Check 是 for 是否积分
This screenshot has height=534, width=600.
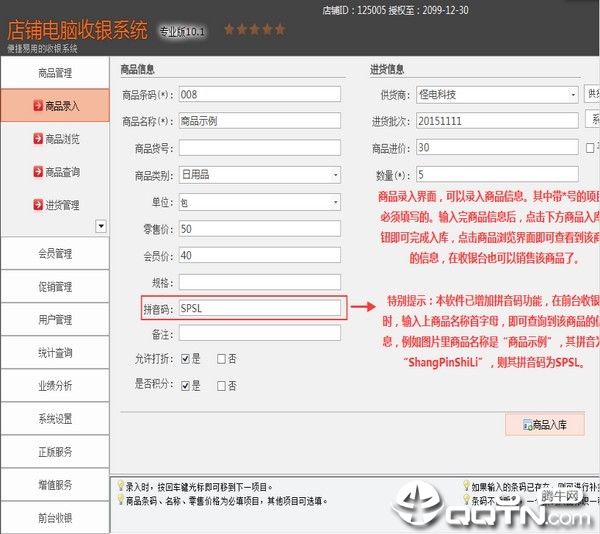click(186, 386)
